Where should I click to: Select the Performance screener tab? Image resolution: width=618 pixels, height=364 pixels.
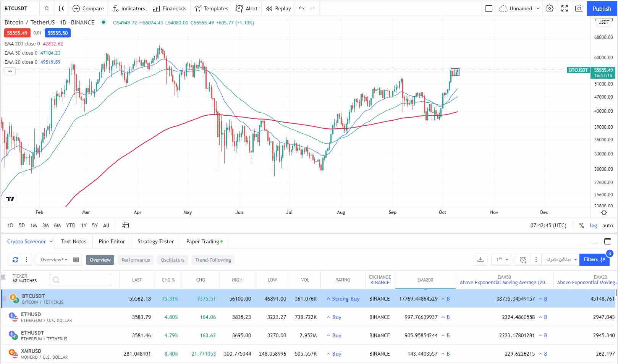tap(136, 260)
